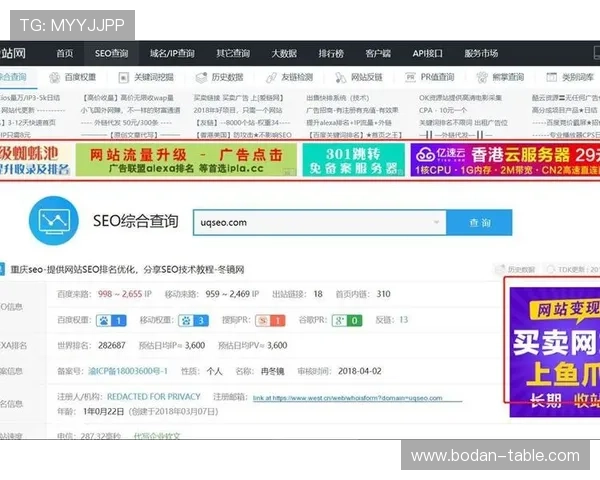The height and width of the screenshot is (480, 600).
Task: Click the 移动来路 value 959 ~ 2,469 IP
Action: pos(232,294)
